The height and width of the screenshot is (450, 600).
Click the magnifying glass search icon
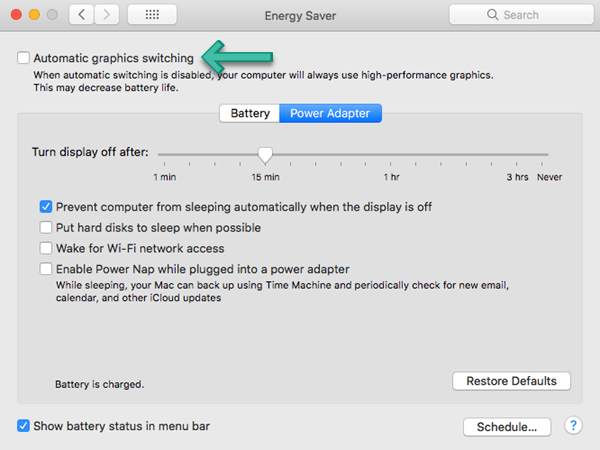[492, 15]
